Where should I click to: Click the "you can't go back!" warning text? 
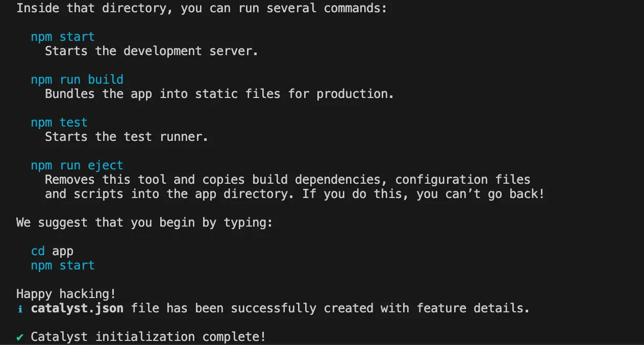pos(480,194)
